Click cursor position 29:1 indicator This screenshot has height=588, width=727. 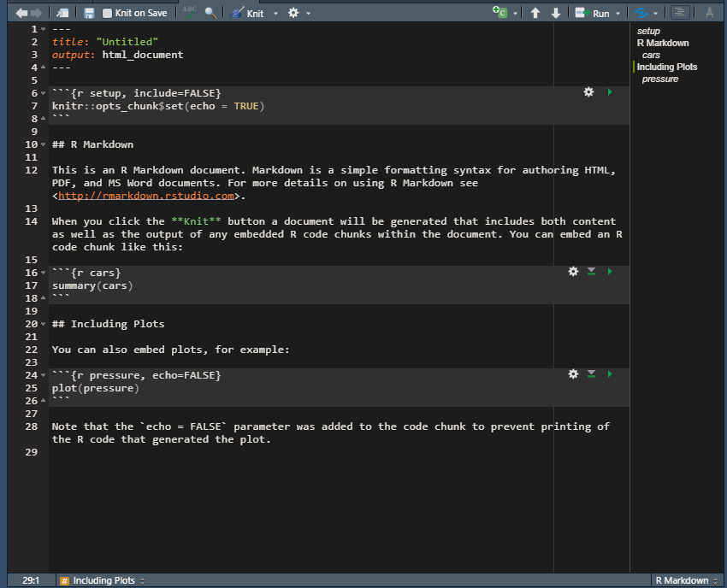pos(31,580)
